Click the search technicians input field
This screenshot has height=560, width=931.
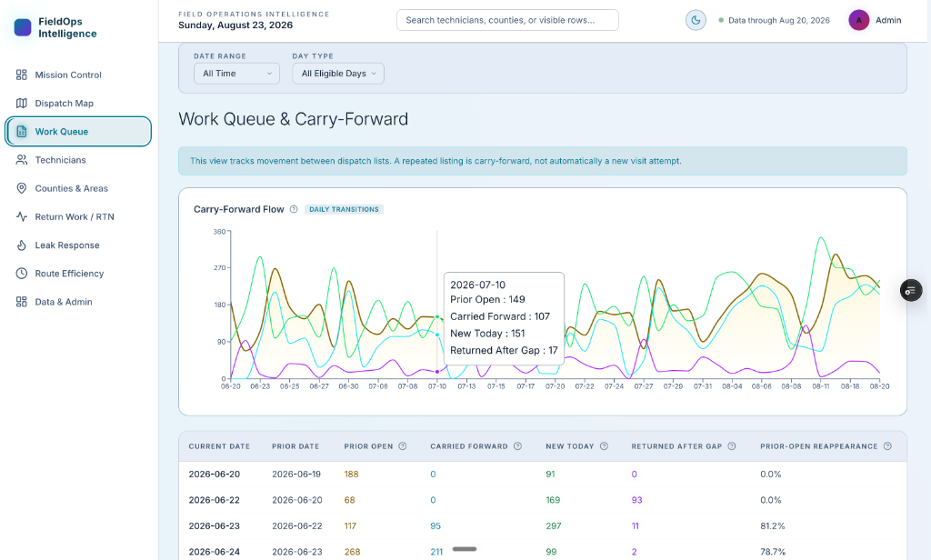(x=507, y=20)
